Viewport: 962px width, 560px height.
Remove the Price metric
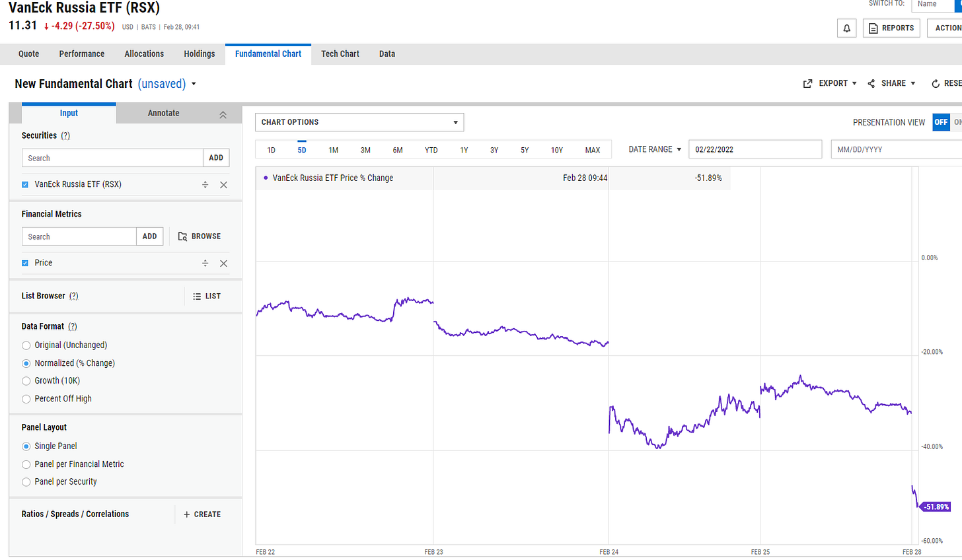click(x=223, y=263)
